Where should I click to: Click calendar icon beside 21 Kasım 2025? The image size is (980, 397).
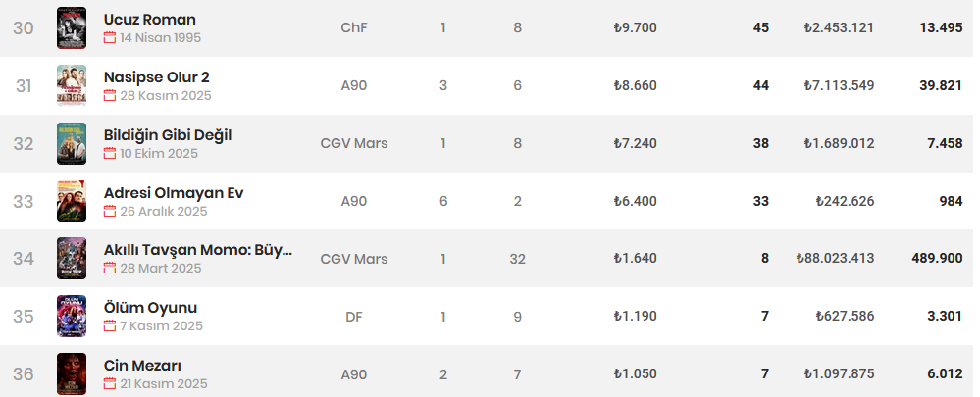click(110, 384)
